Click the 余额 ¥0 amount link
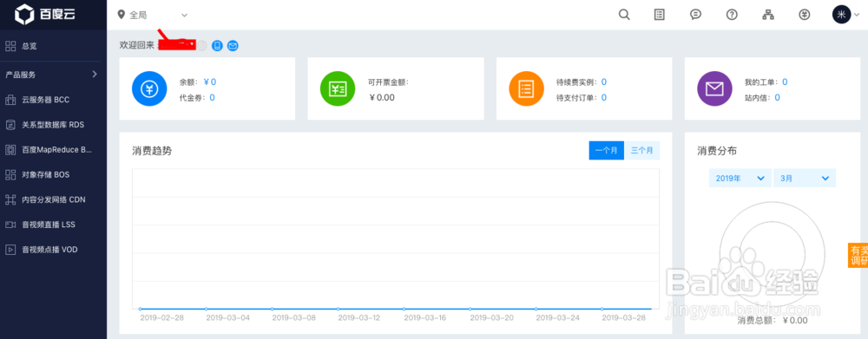The width and height of the screenshot is (868, 339). (210, 81)
